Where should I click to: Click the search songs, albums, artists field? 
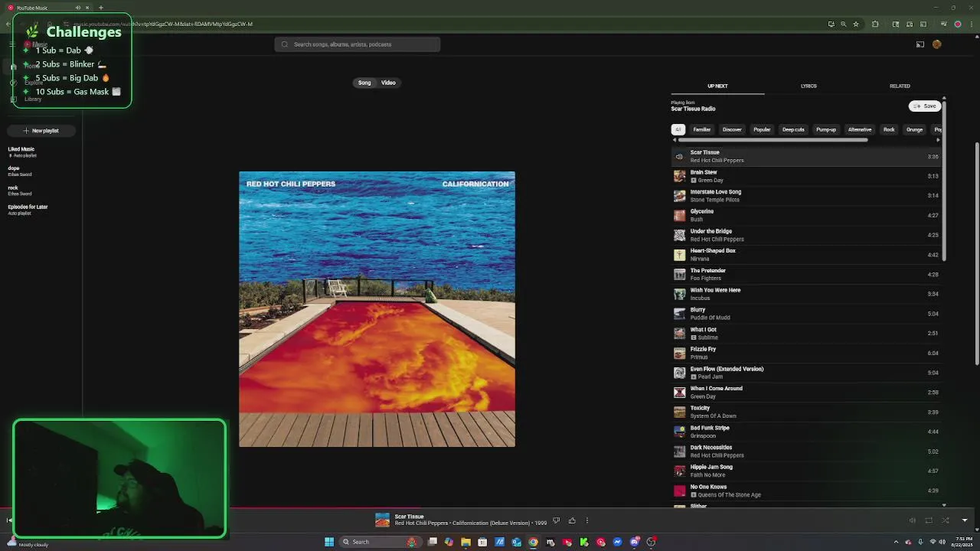pos(358,44)
